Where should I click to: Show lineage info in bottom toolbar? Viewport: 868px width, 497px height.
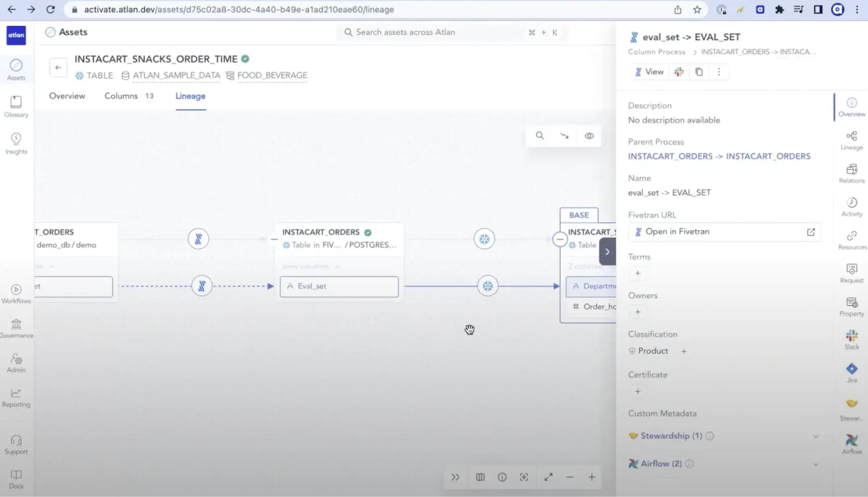pyautogui.click(x=502, y=477)
